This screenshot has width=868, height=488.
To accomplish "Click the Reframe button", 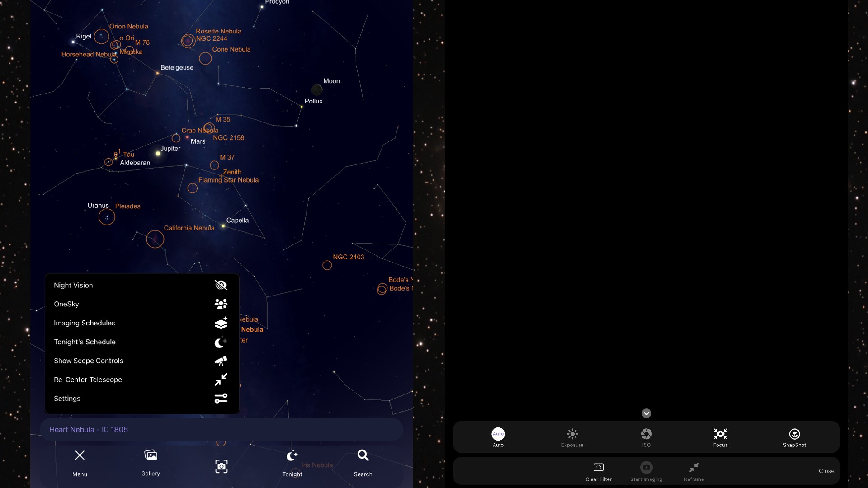I will point(694,471).
